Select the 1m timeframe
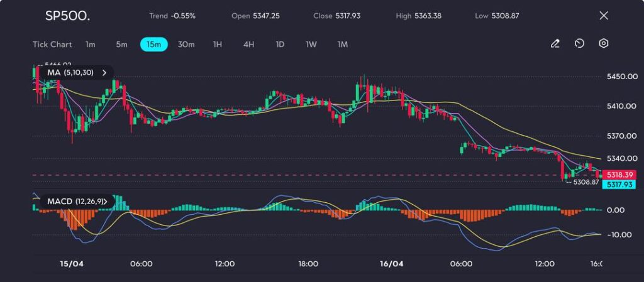The height and width of the screenshot is (282, 644). [91, 45]
